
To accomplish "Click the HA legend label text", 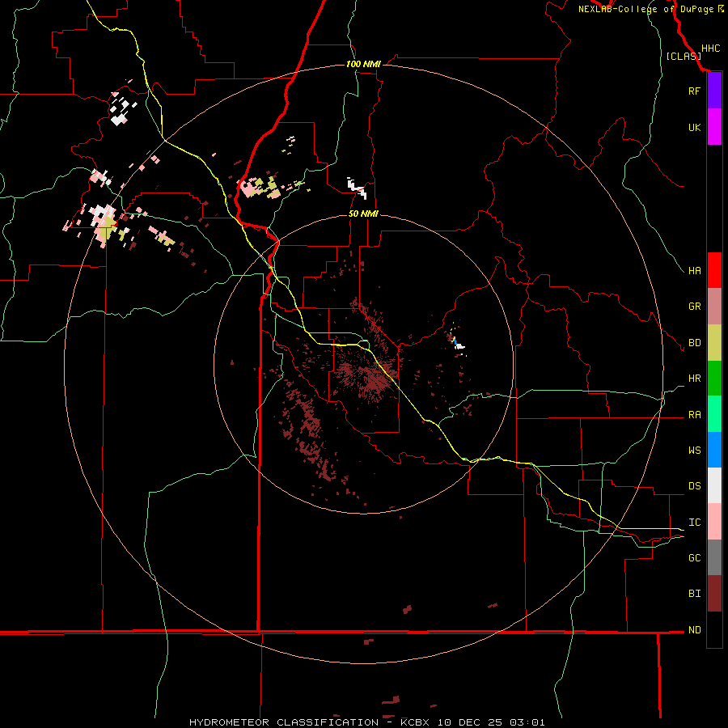I will [x=694, y=270].
